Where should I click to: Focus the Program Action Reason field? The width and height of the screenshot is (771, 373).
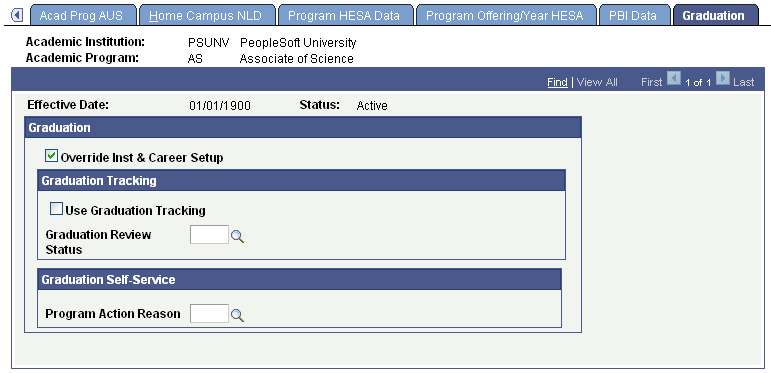click(209, 314)
